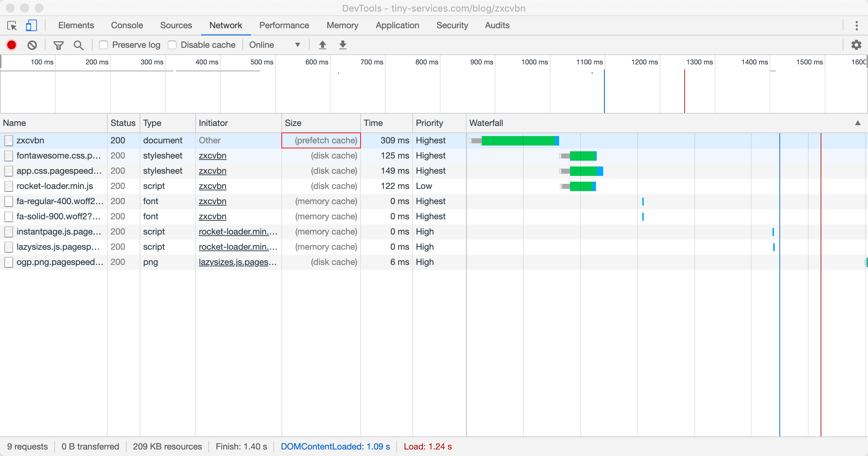Enable the Preserve log checkbox

[x=104, y=45]
